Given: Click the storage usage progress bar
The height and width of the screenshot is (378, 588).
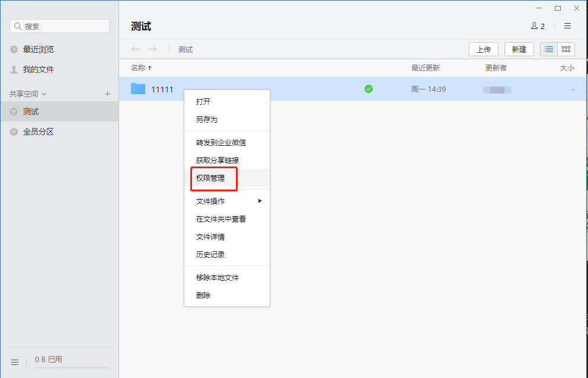Looking at the screenshot, I should [x=72, y=367].
